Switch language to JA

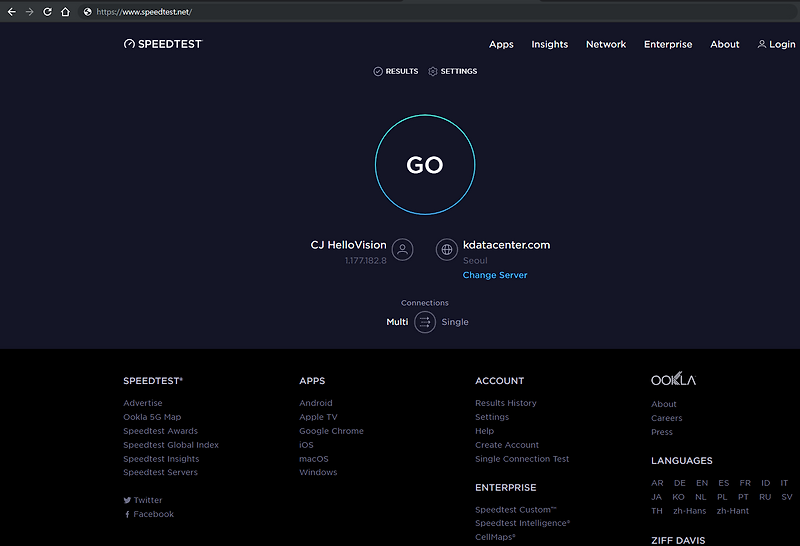point(657,497)
